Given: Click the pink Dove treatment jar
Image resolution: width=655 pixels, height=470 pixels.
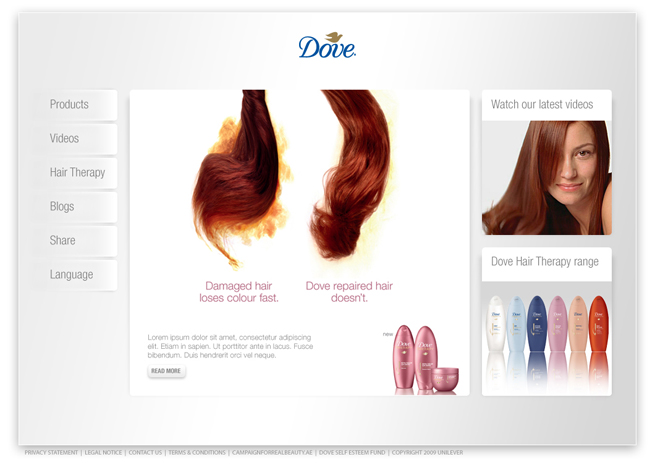Looking at the screenshot, I should (x=445, y=379).
